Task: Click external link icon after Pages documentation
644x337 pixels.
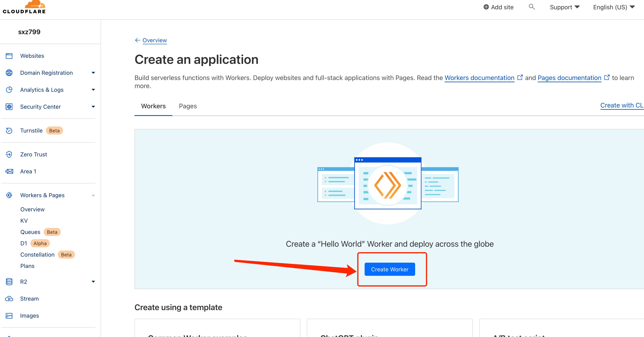Action: [x=607, y=77]
